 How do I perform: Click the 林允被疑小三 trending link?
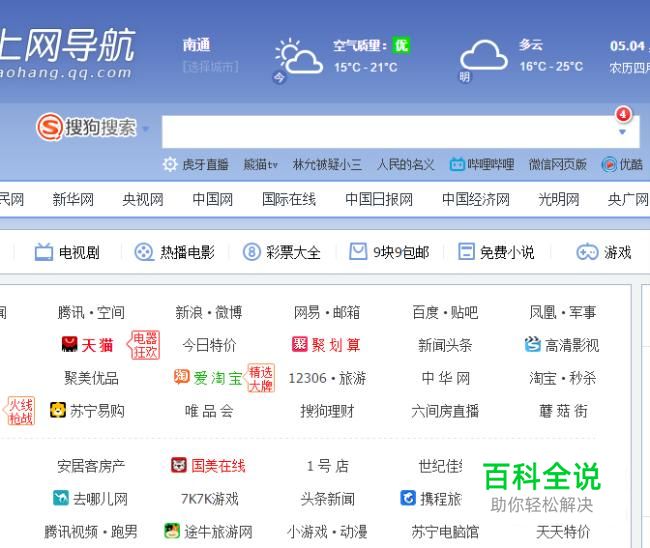coord(327,165)
